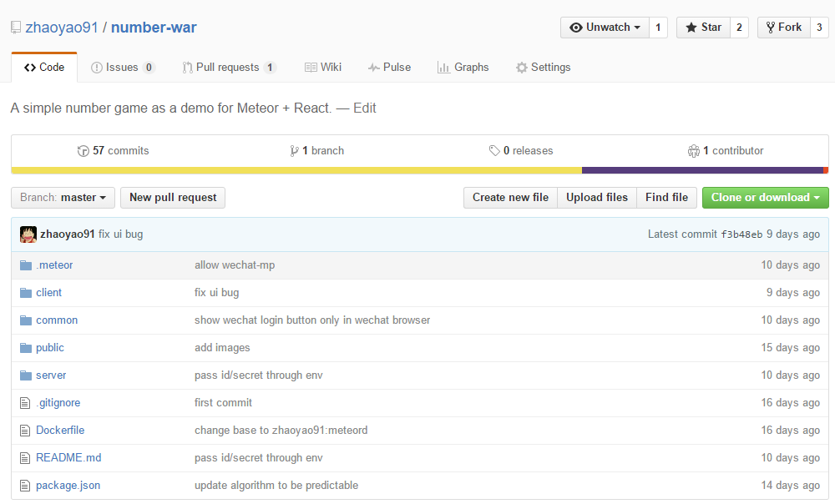The image size is (835, 504).
Task: Click the pull request icon in tab
Action: click(x=187, y=68)
